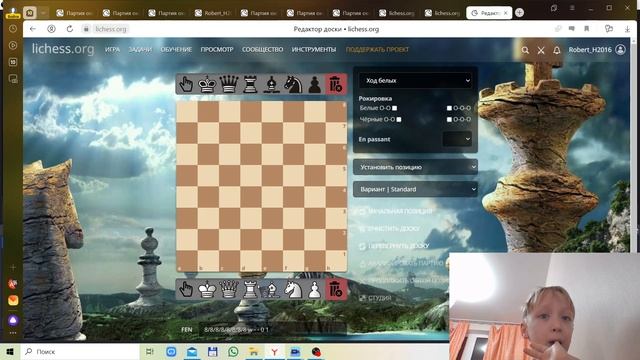Open lichess search magnifier
The height and width of the screenshot is (360, 640).
pos(525,50)
